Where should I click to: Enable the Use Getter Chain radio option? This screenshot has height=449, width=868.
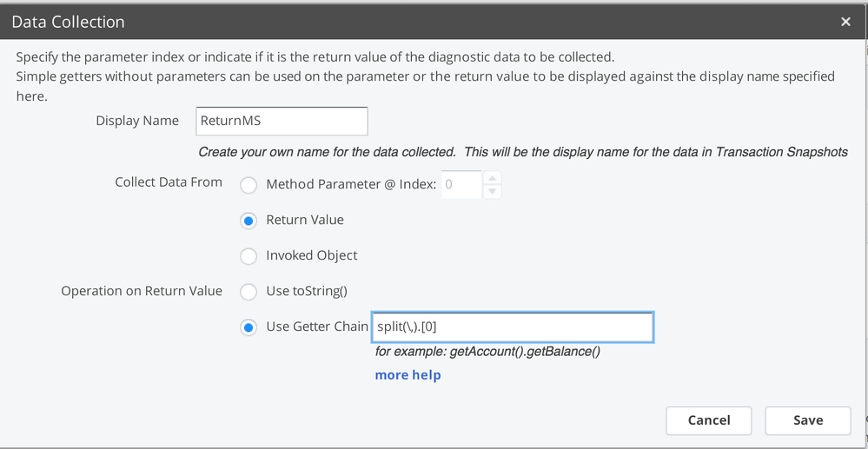pos(248,327)
